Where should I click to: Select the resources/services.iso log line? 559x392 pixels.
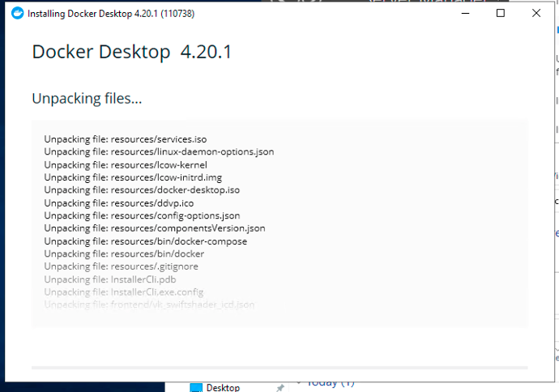[x=126, y=139]
